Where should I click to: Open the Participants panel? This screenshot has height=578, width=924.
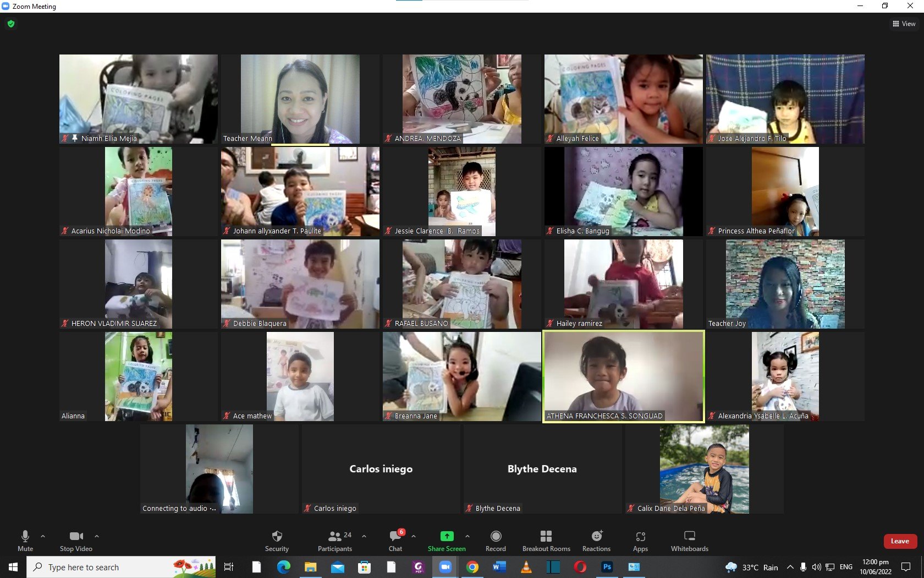(335, 541)
